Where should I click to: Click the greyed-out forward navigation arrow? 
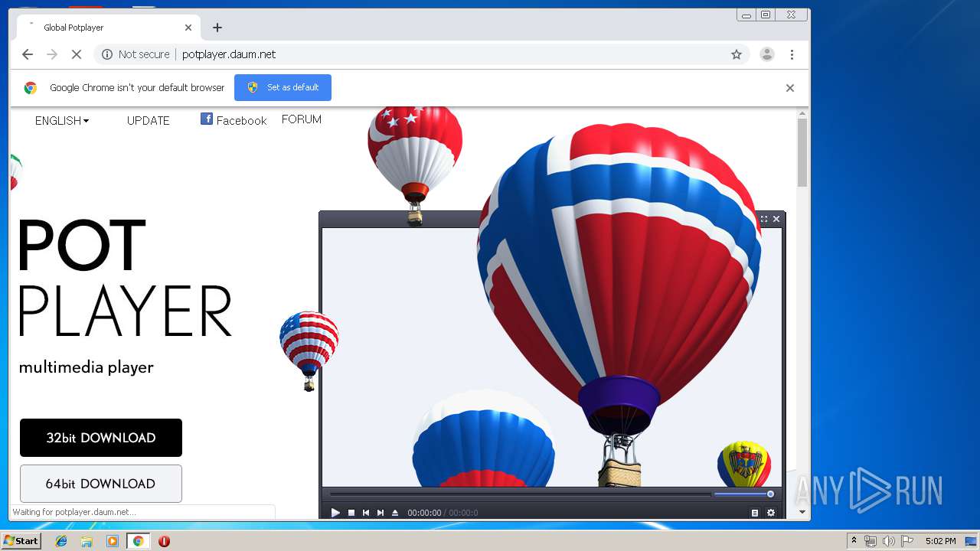pos(52,54)
